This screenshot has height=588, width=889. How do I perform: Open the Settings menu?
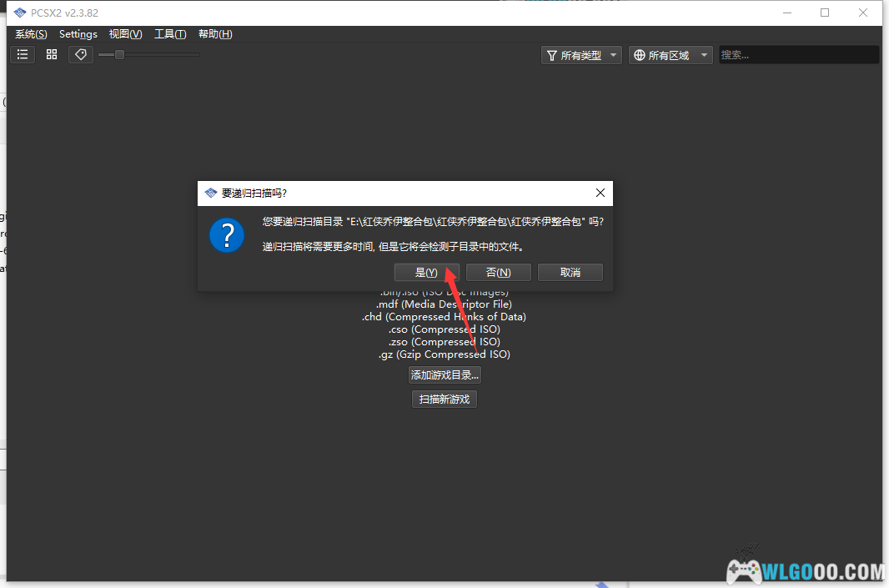click(x=78, y=34)
